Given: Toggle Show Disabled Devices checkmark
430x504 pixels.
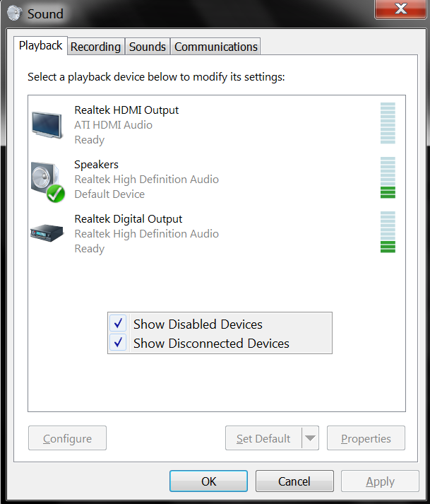Looking at the screenshot, I should (118, 323).
